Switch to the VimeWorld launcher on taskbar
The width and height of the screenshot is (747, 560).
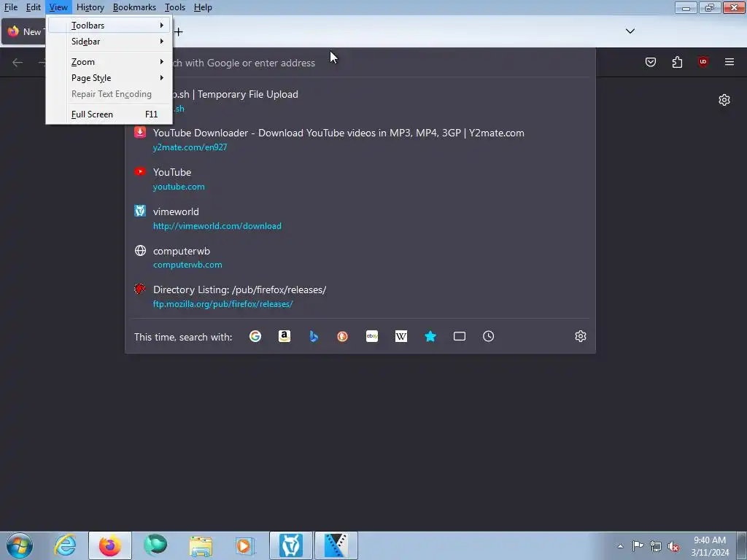coord(290,545)
